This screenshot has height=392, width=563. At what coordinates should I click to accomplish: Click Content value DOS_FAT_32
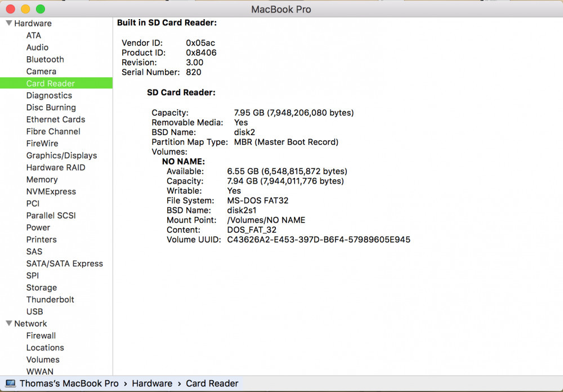[252, 230]
